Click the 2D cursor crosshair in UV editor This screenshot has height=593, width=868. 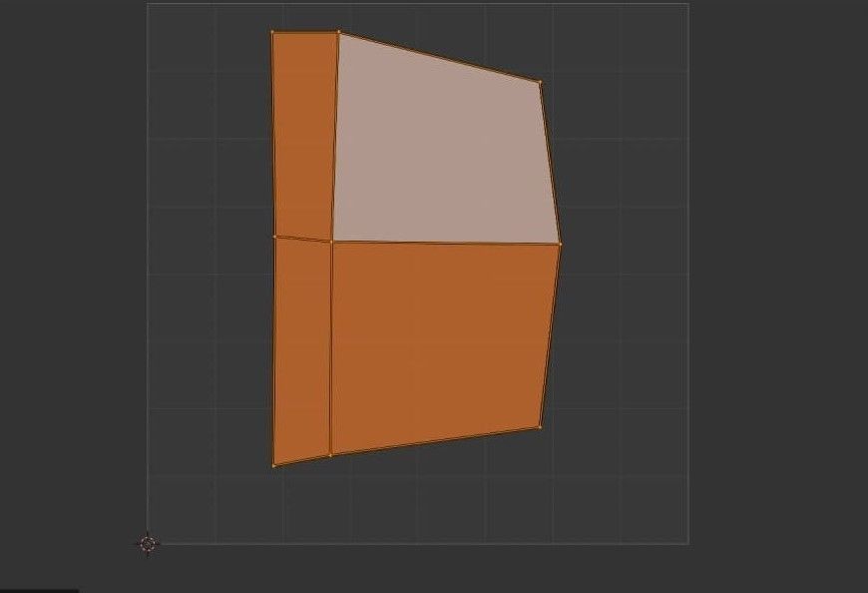pos(148,544)
